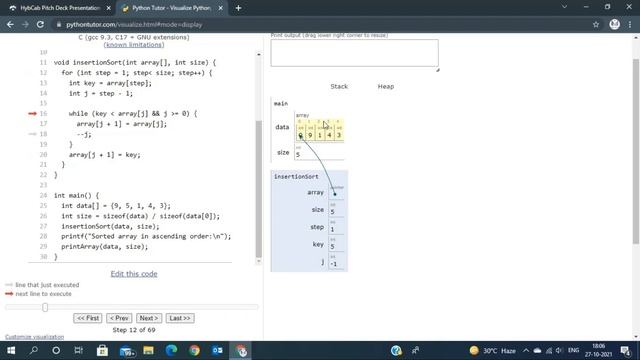This screenshot has height=360, width=640.
Task: Show hidden system tray icons
Action: pos(526,351)
